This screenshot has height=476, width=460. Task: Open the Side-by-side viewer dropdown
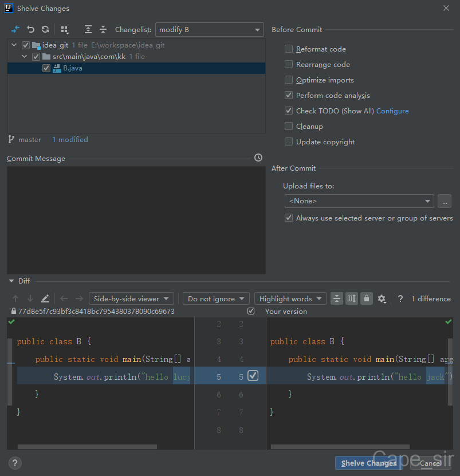point(131,298)
